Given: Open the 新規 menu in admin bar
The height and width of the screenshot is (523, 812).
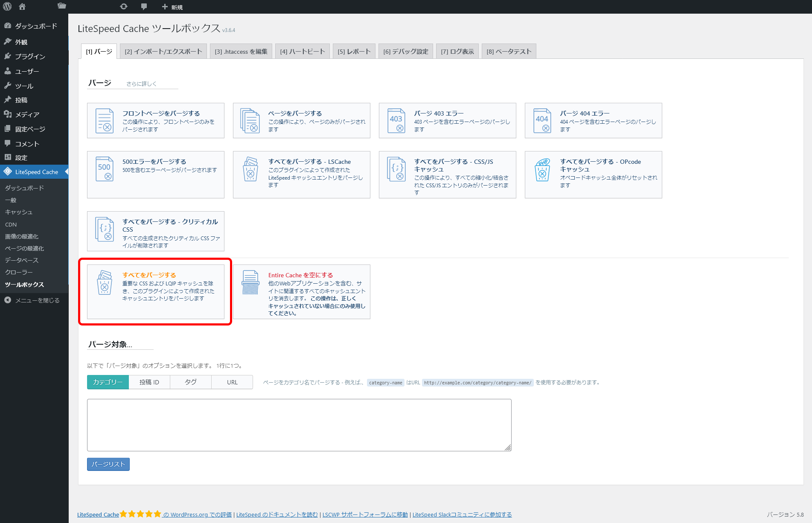Looking at the screenshot, I should tap(172, 7).
